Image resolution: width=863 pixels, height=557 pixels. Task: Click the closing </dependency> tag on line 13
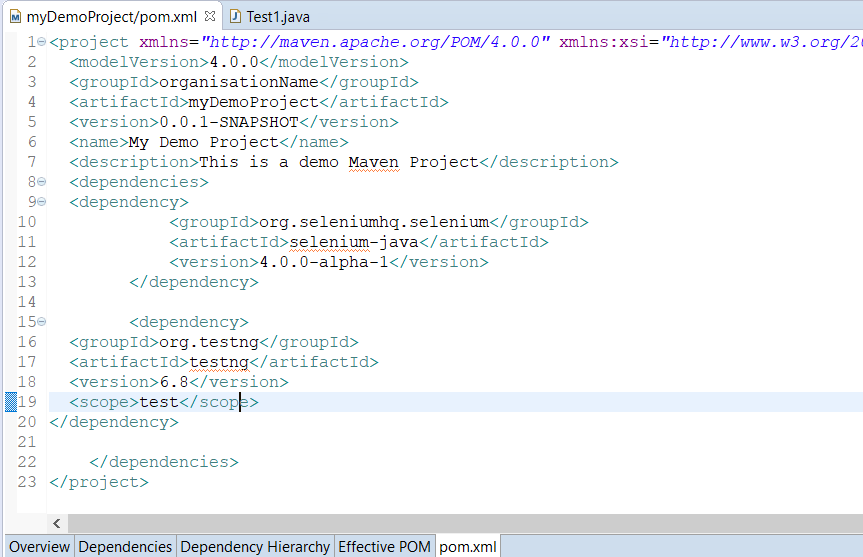[194, 282]
